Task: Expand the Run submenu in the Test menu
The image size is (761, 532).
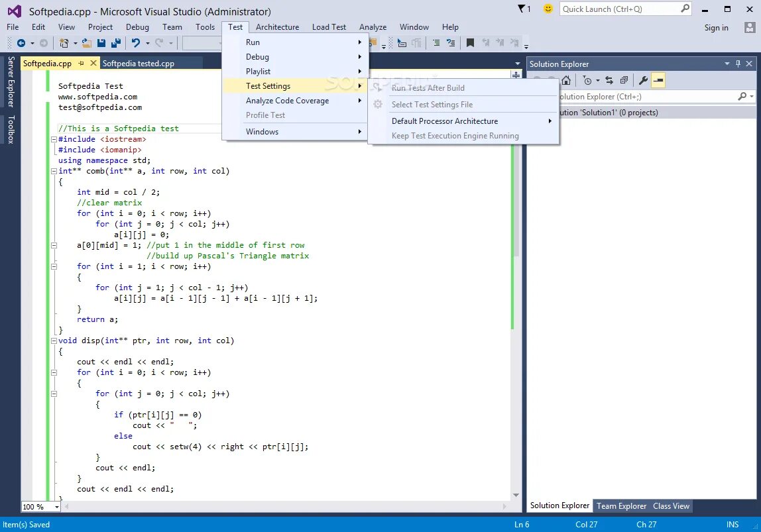Action: (x=295, y=42)
